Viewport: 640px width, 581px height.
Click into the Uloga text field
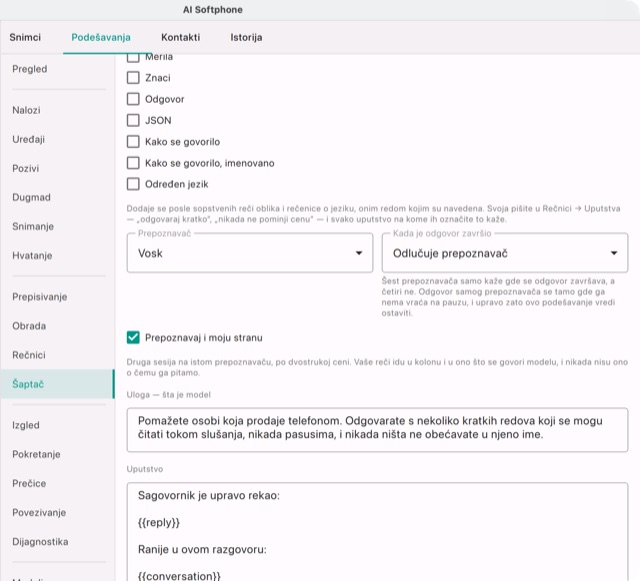point(377,430)
